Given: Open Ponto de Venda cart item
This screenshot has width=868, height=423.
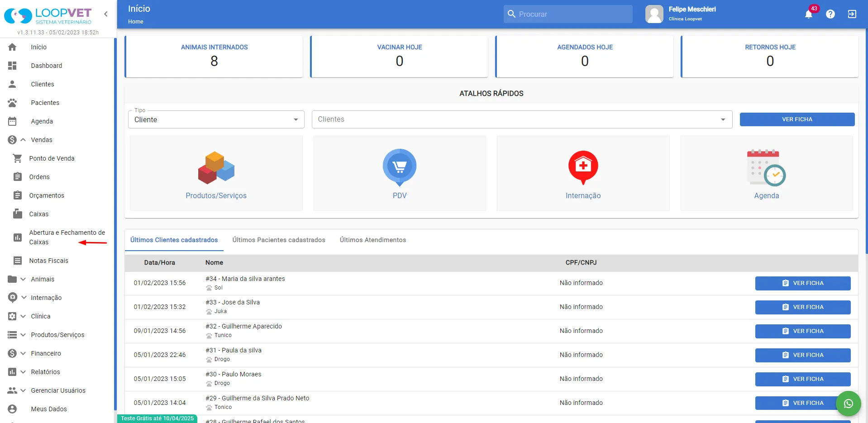Looking at the screenshot, I should tap(57, 158).
